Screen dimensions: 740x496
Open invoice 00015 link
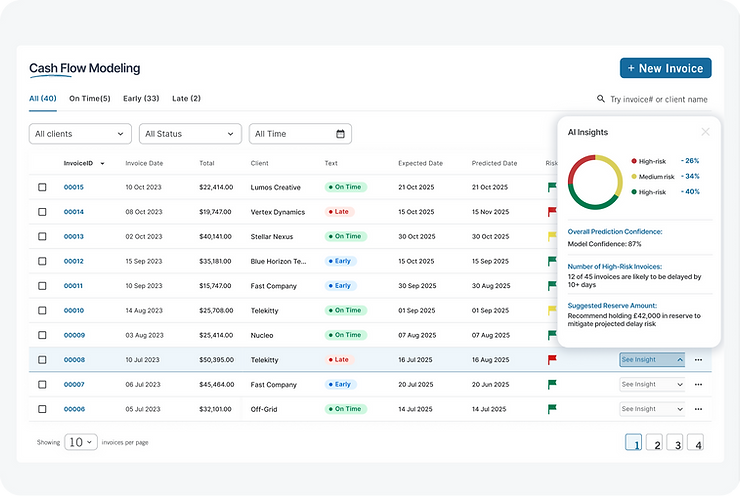point(74,187)
